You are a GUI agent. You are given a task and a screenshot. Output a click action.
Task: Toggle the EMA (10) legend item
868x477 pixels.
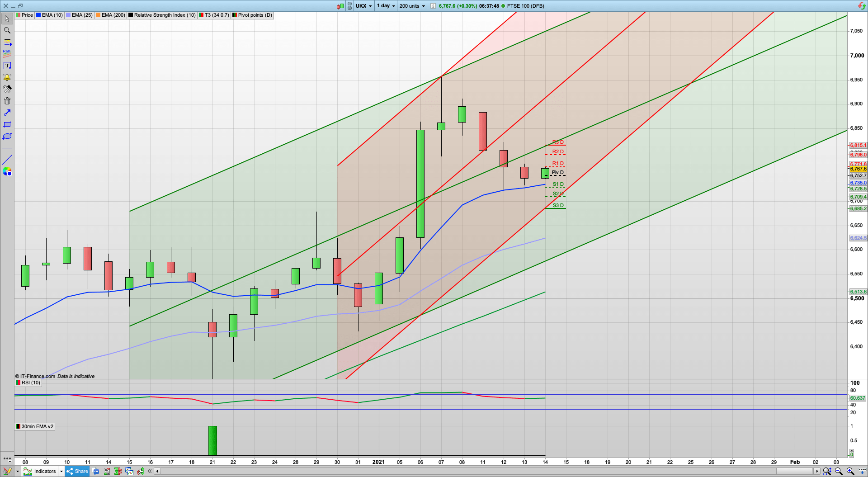[49, 15]
